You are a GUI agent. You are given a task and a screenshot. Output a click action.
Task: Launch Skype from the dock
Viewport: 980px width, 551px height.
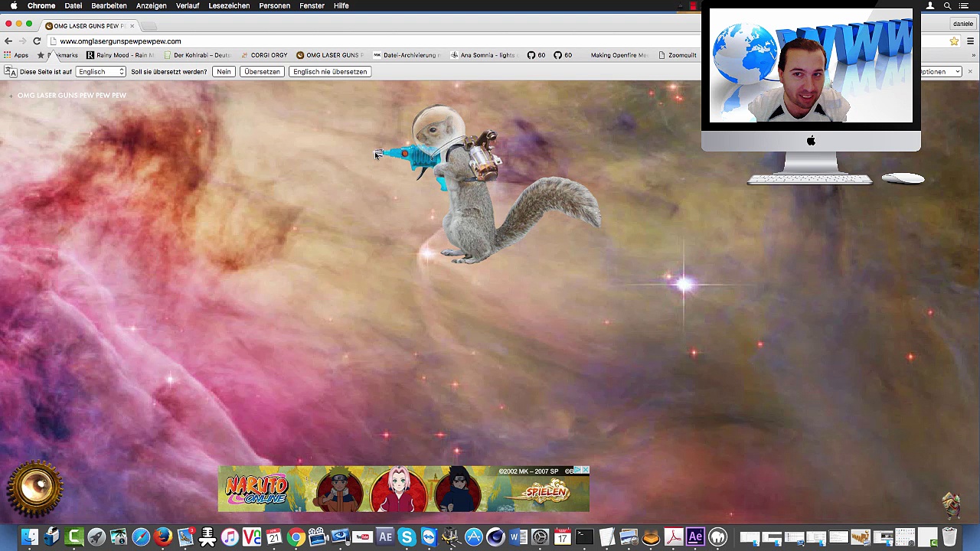tap(407, 537)
